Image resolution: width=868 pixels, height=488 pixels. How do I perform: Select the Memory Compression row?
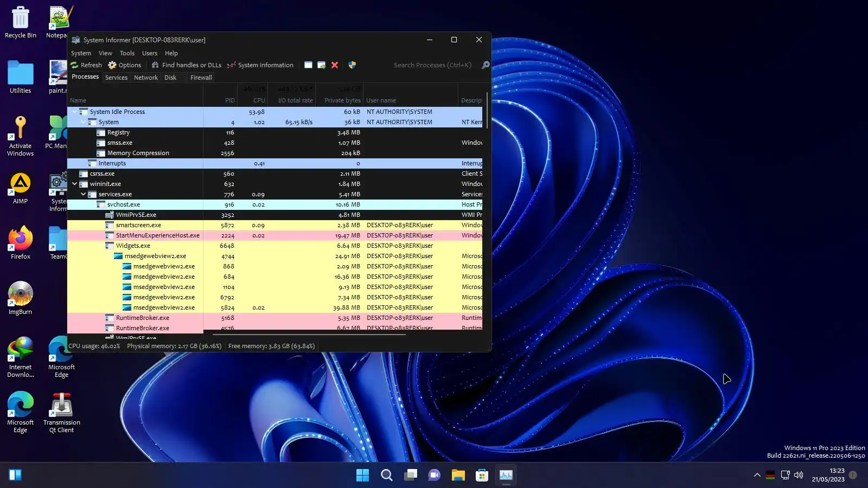click(x=275, y=153)
